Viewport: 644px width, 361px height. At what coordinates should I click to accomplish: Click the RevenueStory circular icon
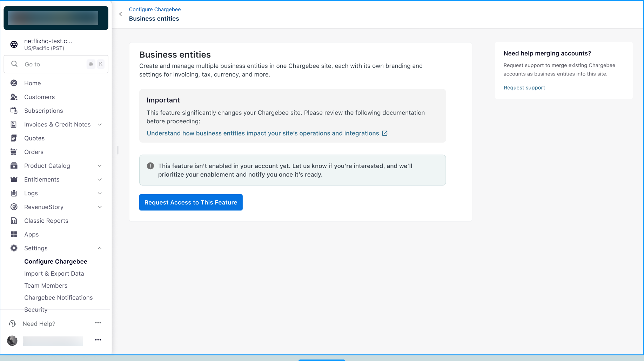(14, 207)
